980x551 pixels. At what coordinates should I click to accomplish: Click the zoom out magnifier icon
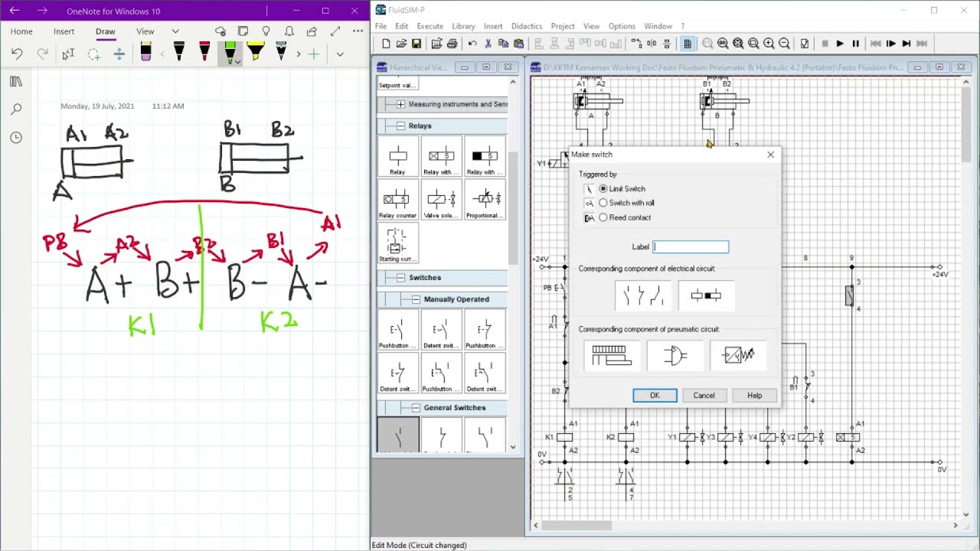pyautogui.click(x=784, y=44)
